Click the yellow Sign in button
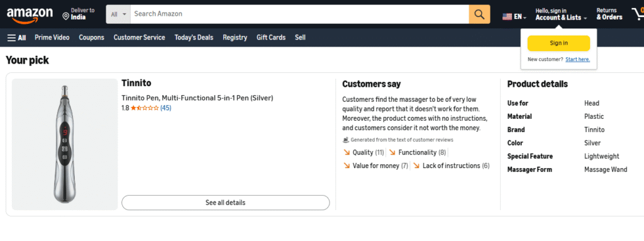This screenshot has width=644, height=241. (558, 43)
